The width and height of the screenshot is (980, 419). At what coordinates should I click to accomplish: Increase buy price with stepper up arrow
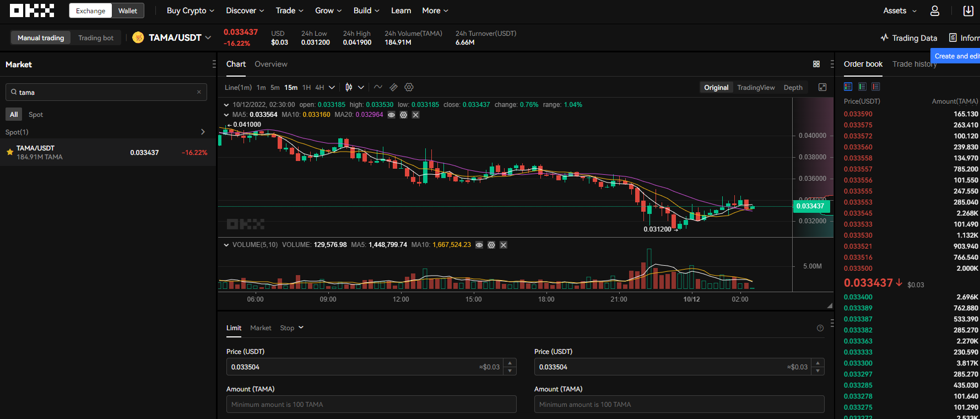(x=510, y=363)
